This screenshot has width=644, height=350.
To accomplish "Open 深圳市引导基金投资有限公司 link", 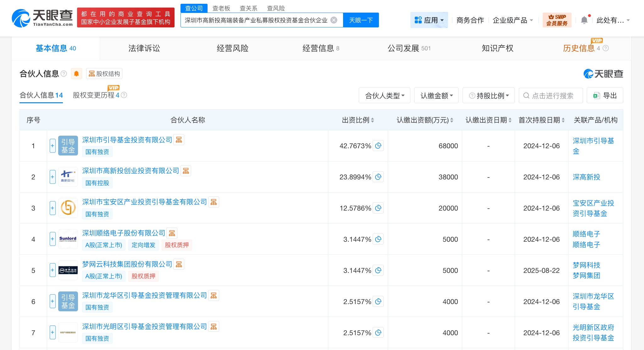I will [x=127, y=140].
